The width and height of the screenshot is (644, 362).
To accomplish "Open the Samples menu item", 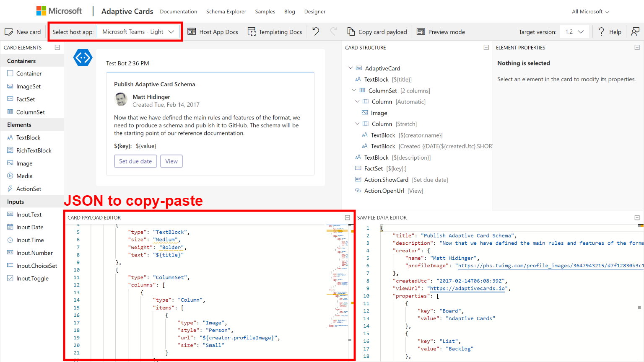I will tap(265, 11).
